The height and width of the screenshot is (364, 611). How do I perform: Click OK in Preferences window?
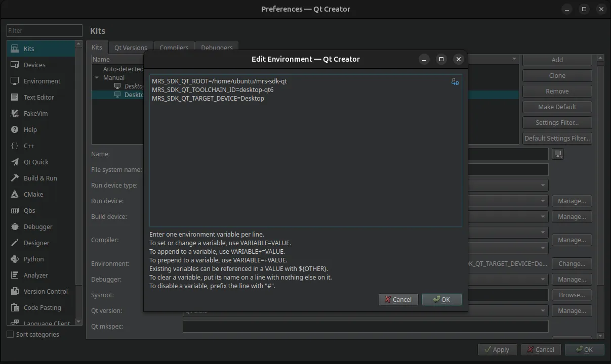584,349
